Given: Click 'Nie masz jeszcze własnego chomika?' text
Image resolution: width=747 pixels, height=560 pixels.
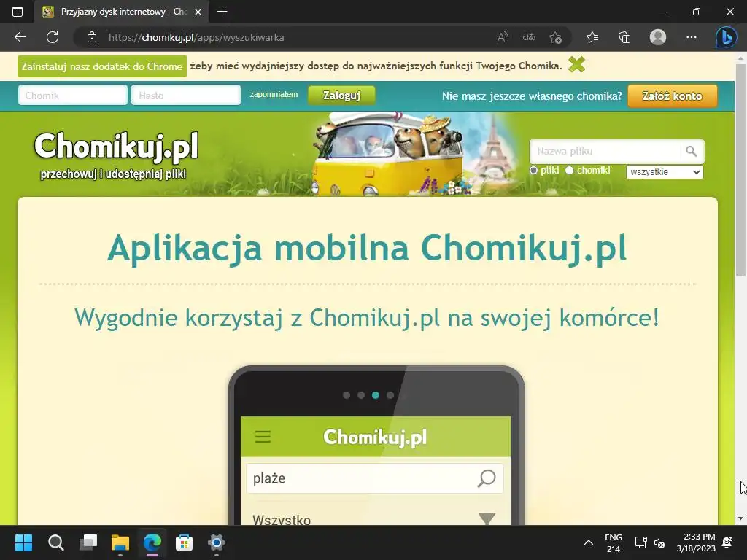Looking at the screenshot, I should (532, 96).
